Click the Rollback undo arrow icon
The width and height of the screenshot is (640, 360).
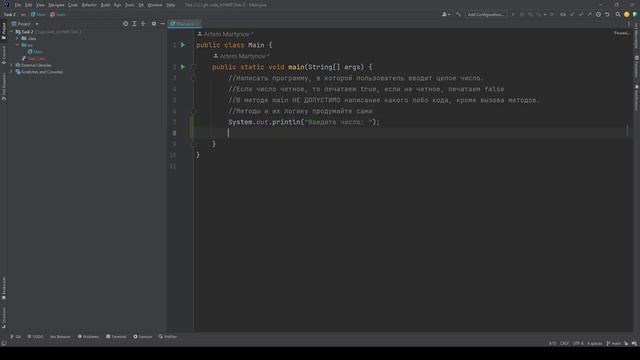click(607, 14)
